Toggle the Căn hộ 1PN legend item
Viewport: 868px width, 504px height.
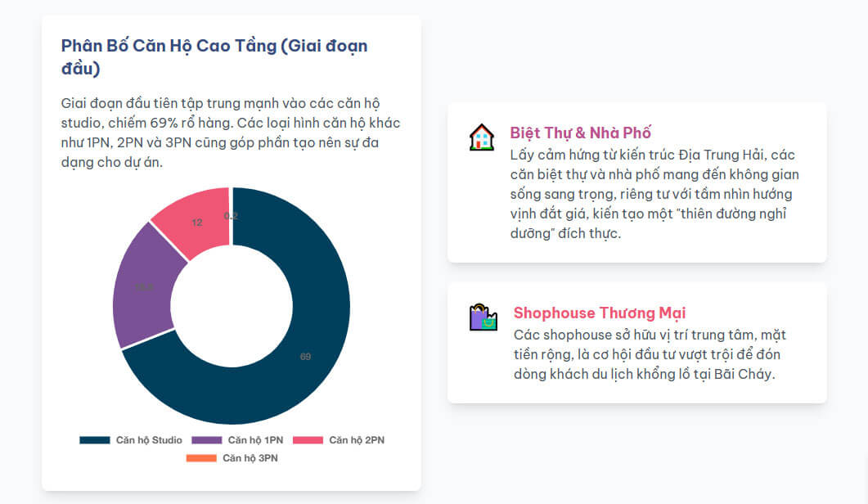coord(237,440)
